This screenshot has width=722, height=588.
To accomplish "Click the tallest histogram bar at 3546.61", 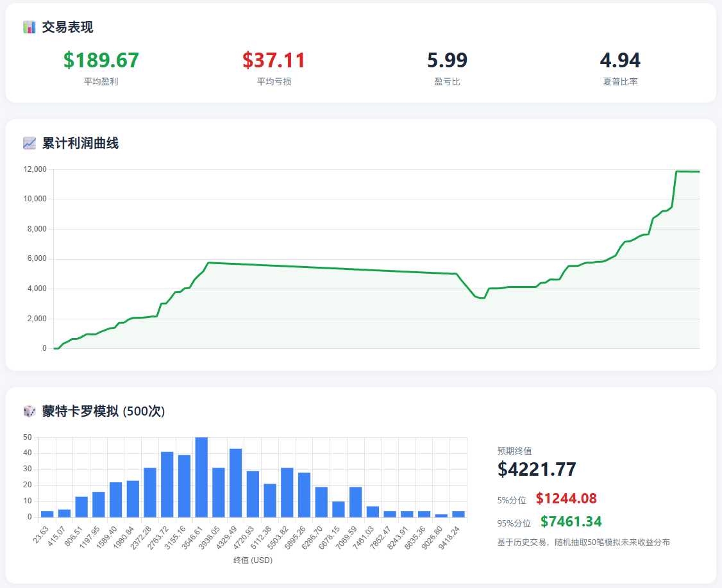I will click(x=201, y=477).
